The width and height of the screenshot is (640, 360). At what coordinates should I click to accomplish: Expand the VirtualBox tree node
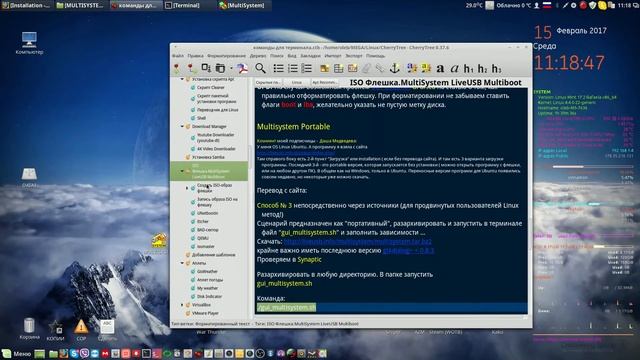pyautogui.click(x=182, y=305)
